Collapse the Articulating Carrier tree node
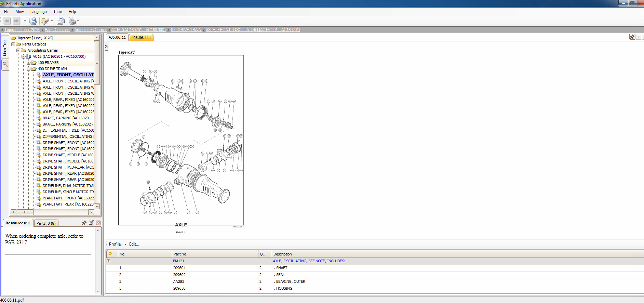Screen dimensions: 644x303 click(18, 50)
